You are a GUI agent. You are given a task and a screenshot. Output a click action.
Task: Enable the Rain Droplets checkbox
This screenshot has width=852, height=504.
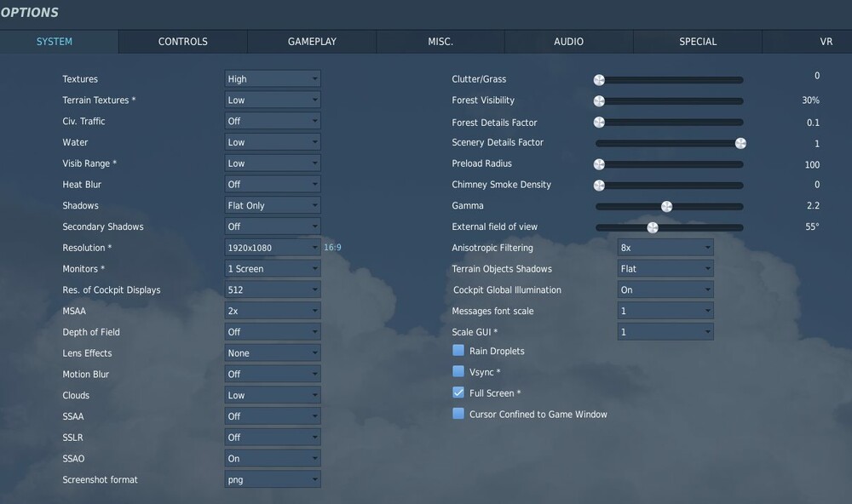458,350
